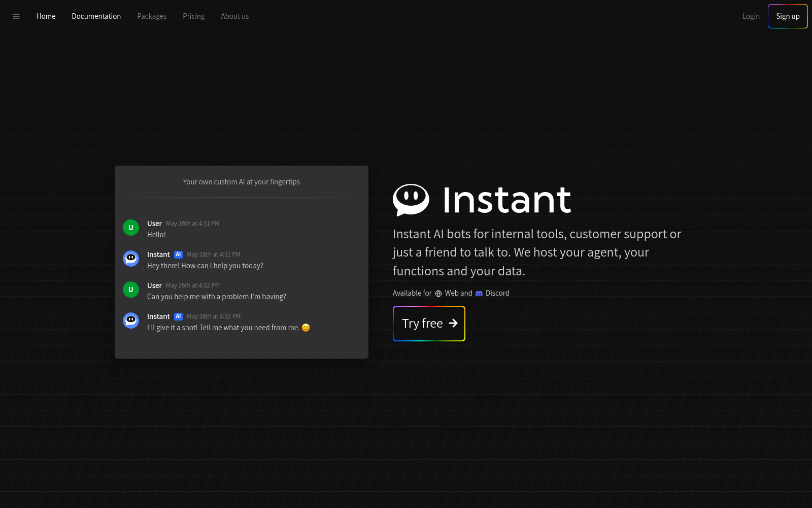
Task: Click the arrow on Try free button
Action: tap(453, 324)
